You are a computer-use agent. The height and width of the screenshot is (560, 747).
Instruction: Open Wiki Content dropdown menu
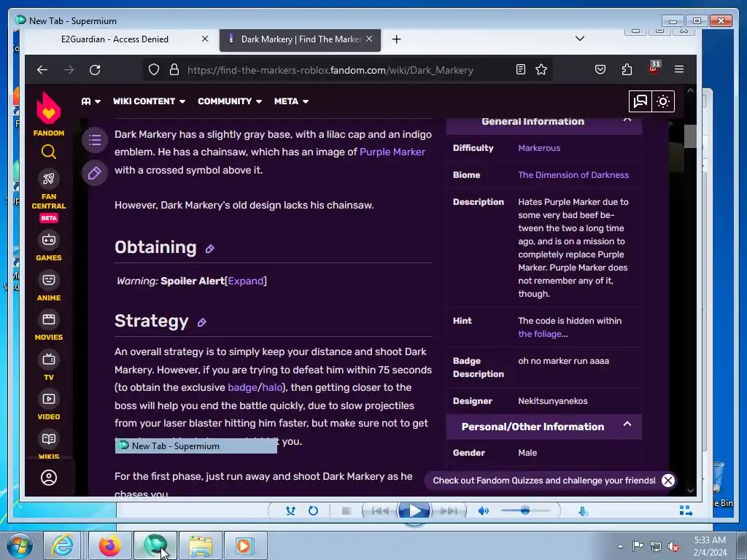point(149,101)
